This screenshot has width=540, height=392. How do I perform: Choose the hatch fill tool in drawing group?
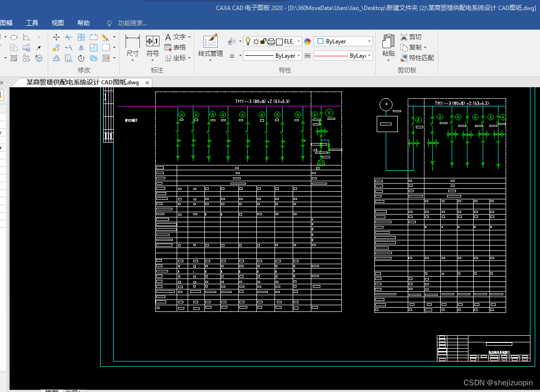point(14,58)
